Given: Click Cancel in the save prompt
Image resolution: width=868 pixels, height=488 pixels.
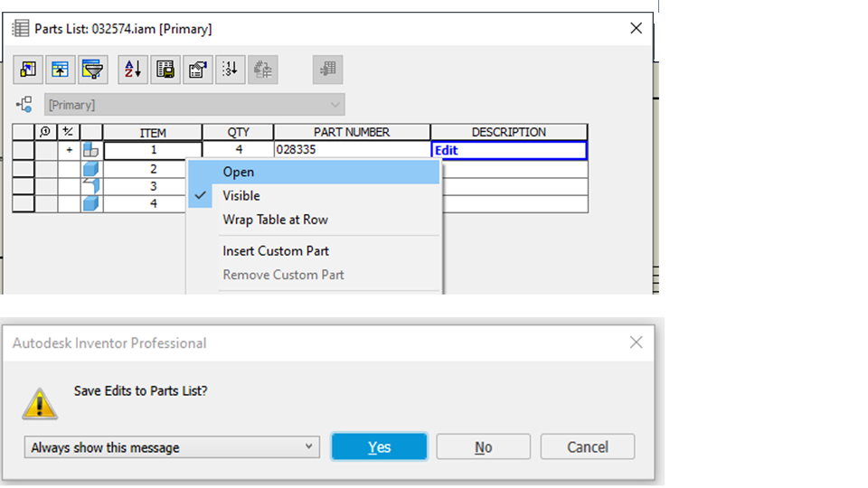Looking at the screenshot, I should click(x=588, y=446).
